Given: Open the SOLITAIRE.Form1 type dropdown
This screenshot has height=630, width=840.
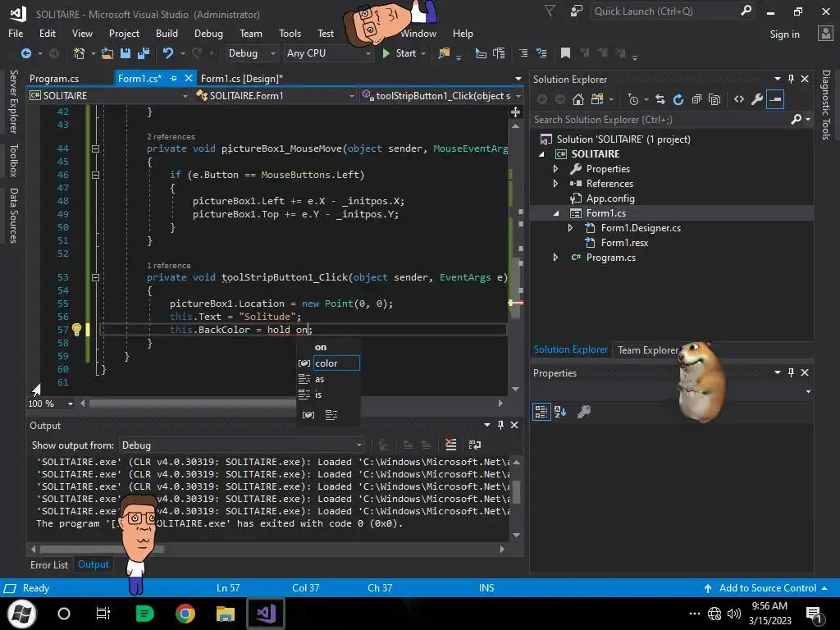Looking at the screenshot, I should (352, 96).
